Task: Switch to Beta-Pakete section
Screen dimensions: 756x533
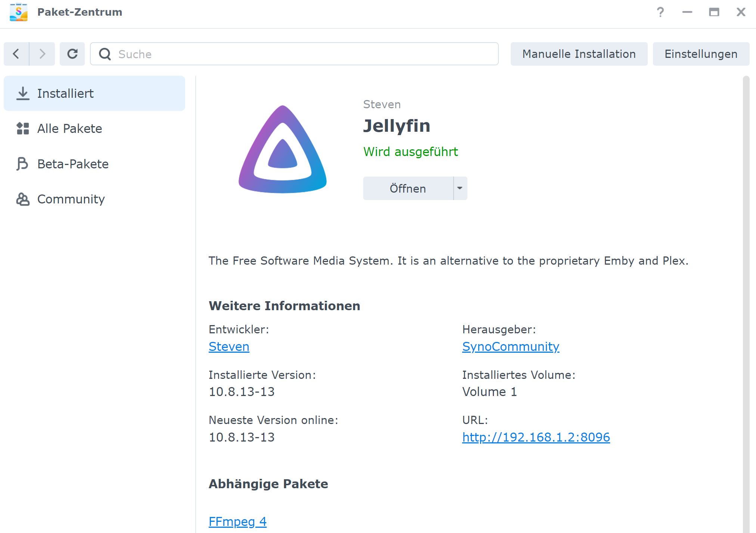Action: tap(73, 164)
